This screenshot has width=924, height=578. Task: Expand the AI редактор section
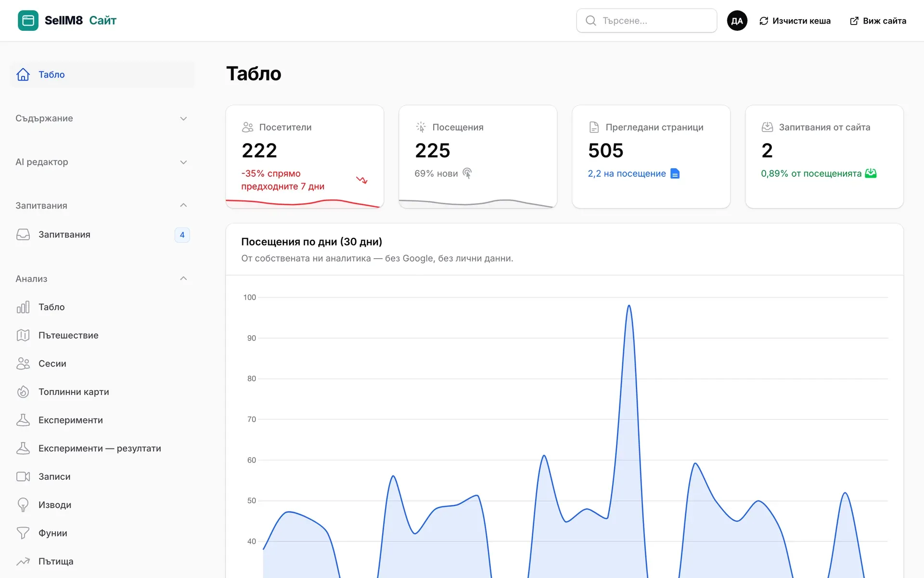click(102, 162)
